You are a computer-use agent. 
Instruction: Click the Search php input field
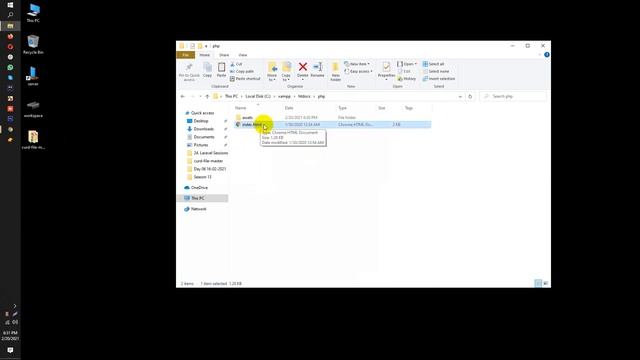(x=513, y=96)
